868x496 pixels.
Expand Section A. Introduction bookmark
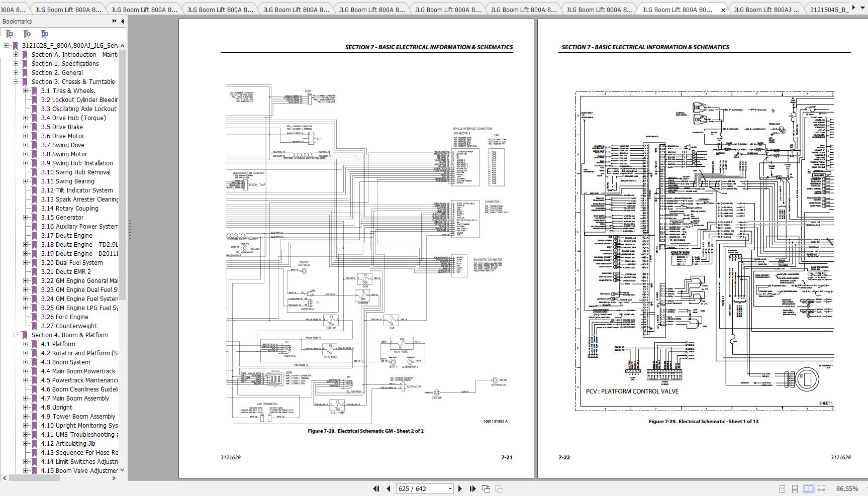pos(16,55)
